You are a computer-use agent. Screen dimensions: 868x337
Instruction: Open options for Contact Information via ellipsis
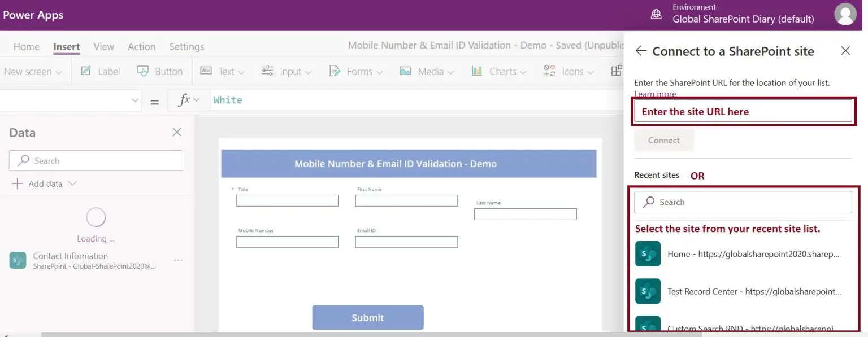click(178, 260)
